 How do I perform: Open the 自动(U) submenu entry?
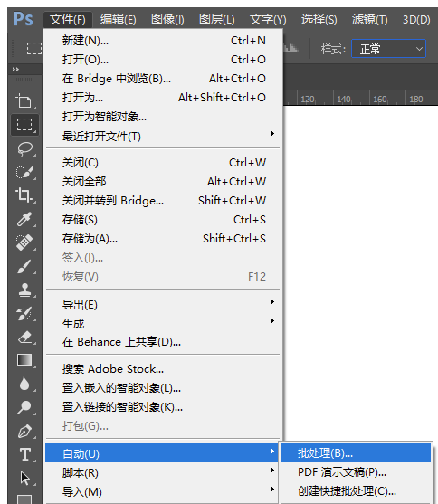pyautogui.click(x=161, y=453)
